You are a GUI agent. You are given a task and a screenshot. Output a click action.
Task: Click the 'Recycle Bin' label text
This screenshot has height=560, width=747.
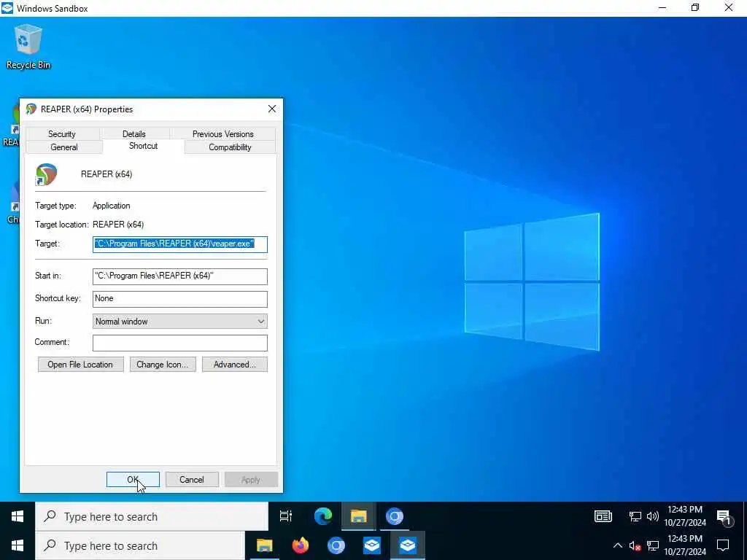pos(28,65)
